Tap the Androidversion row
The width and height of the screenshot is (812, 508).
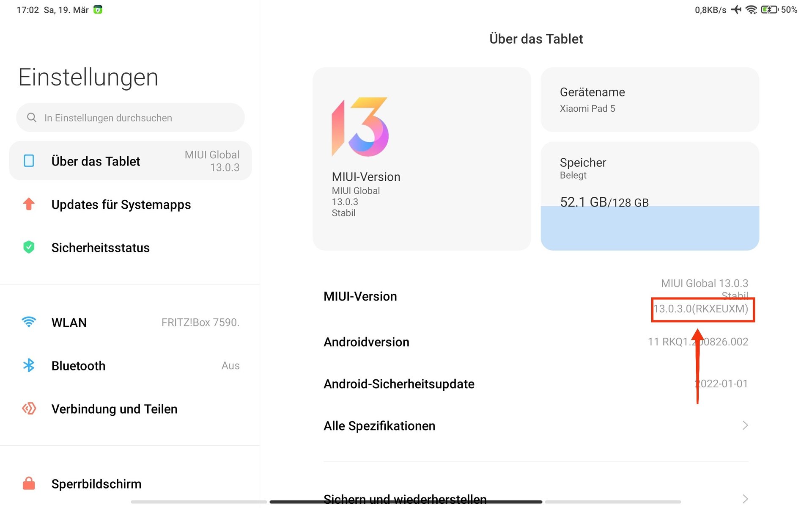tap(536, 342)
